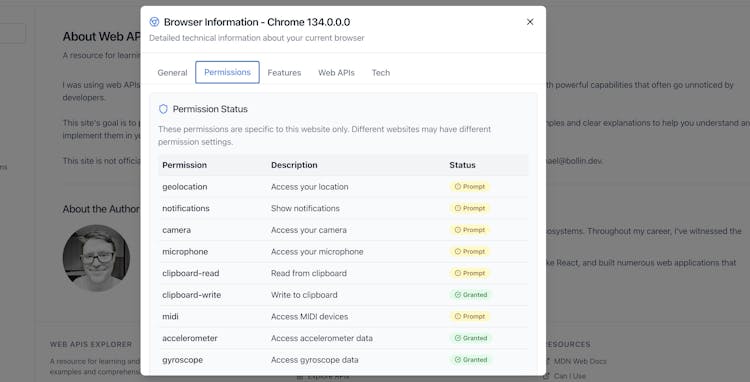The height and width of the screenshot is (382, 750).
Task: Click the geolocation Prompt status badge
Action: pos(470,186)
